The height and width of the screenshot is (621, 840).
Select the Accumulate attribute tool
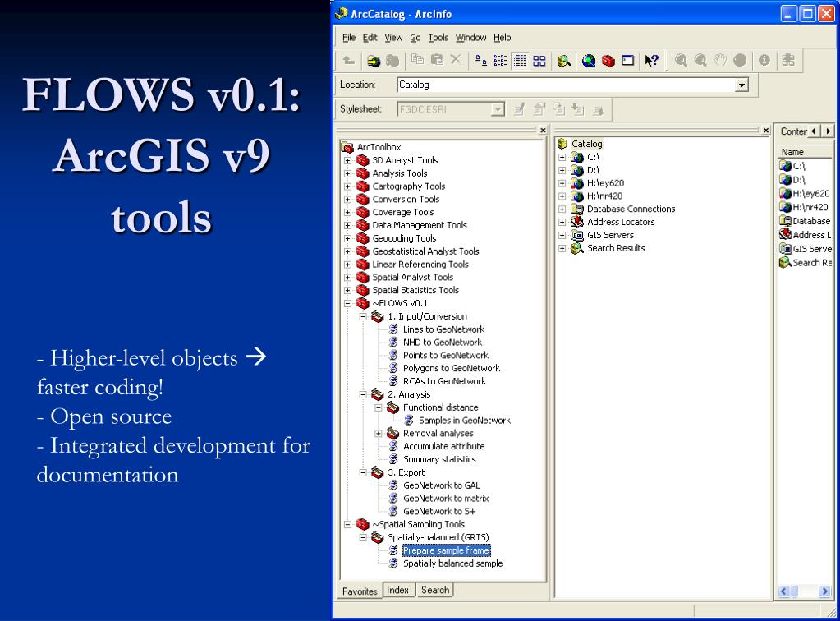[x=443, y=446]
